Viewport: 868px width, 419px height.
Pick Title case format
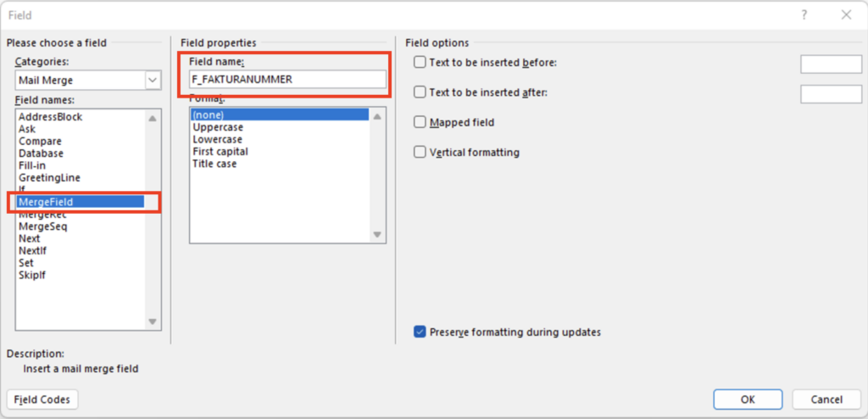pos(214,164)
